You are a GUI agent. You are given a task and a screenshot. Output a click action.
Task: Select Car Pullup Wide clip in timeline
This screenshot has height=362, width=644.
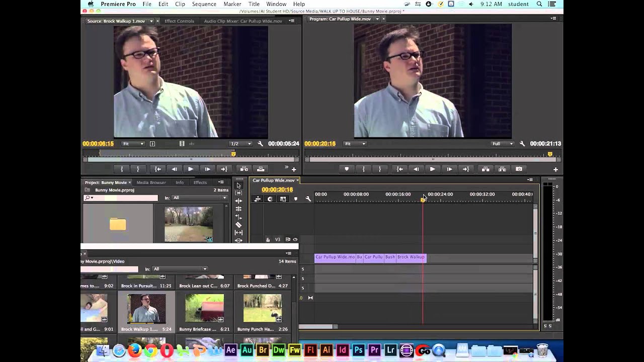coord(335,257)
